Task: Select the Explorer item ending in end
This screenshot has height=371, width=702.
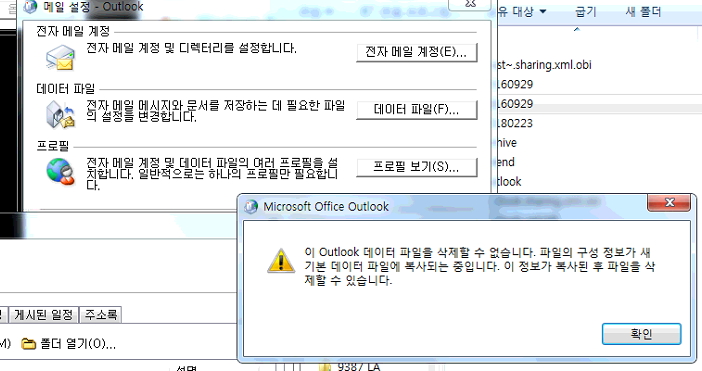Action: click(506, 162)
